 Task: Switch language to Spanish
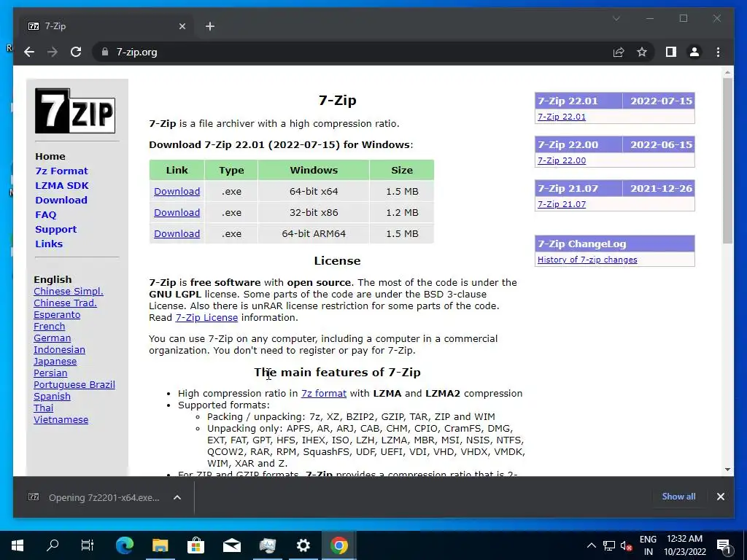tap(52, 396)
